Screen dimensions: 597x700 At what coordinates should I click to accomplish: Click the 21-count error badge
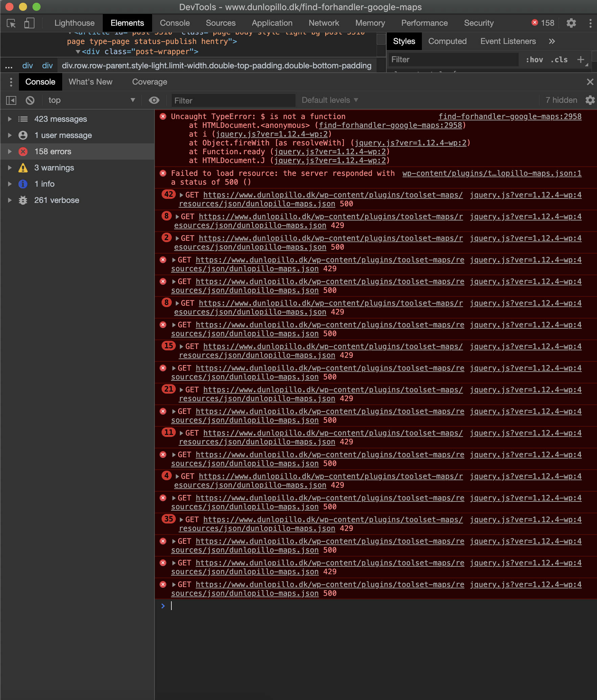[169, 389]
